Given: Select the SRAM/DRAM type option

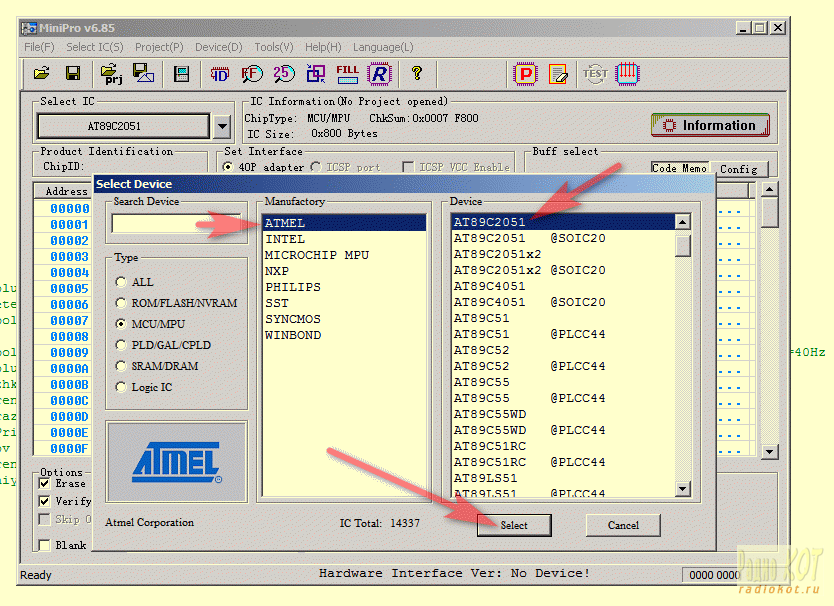Looking at the screenshot, I should (121, 366).
